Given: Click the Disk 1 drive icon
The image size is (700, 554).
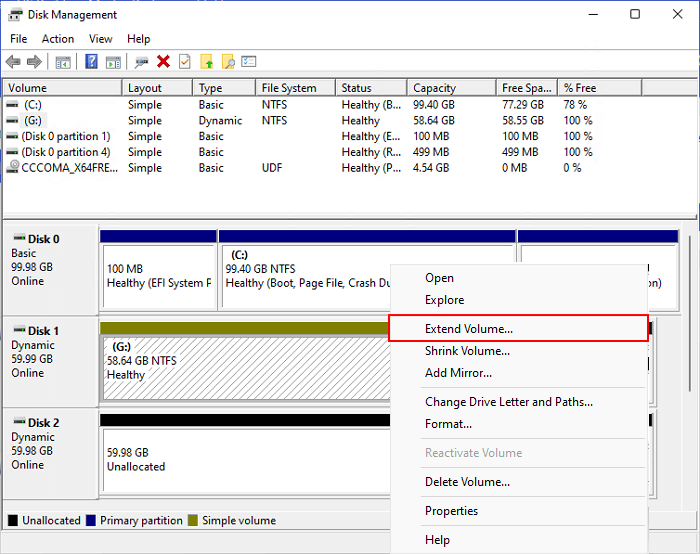Looking at the screenshot, I should [17, 331].
